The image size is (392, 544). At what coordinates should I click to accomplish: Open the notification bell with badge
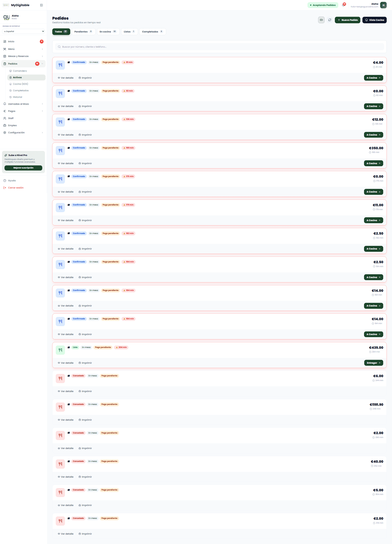click(x=343, y=5)
